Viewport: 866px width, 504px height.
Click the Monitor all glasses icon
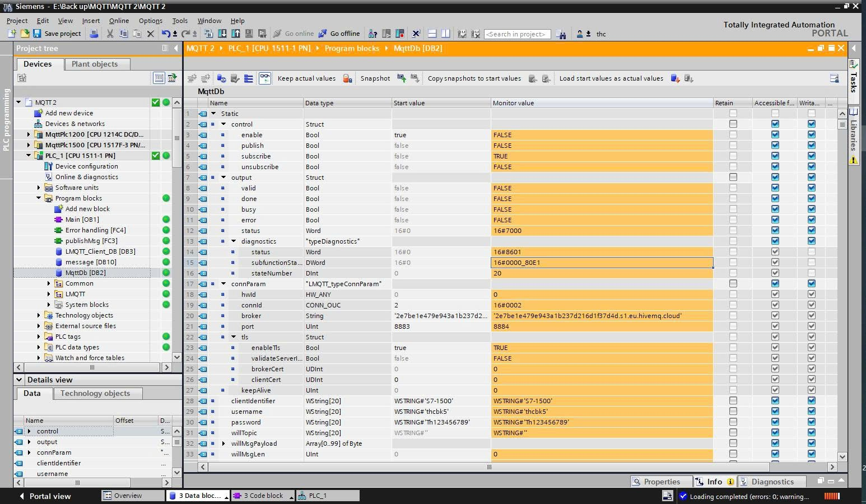pyautogui.click(x=264, y=78)
